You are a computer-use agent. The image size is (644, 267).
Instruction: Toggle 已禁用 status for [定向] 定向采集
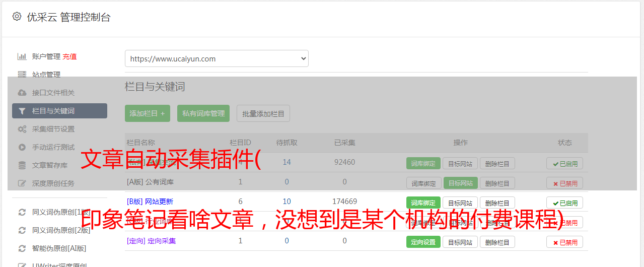pos(565,242)
